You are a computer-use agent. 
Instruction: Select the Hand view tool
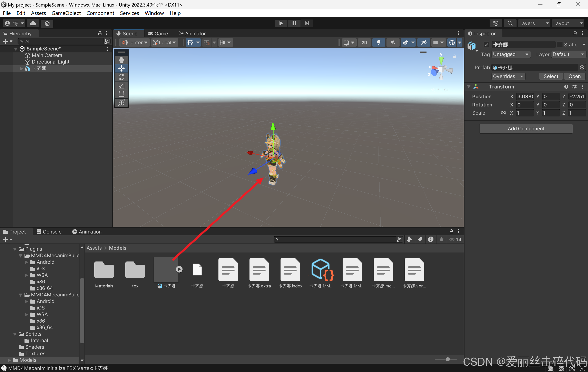coord(121,60)
